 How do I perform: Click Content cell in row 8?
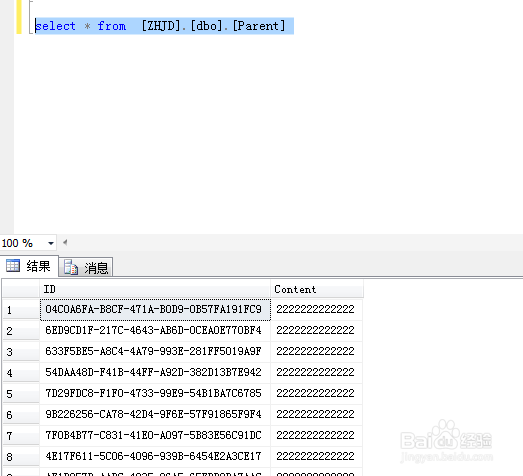point(317,457)
